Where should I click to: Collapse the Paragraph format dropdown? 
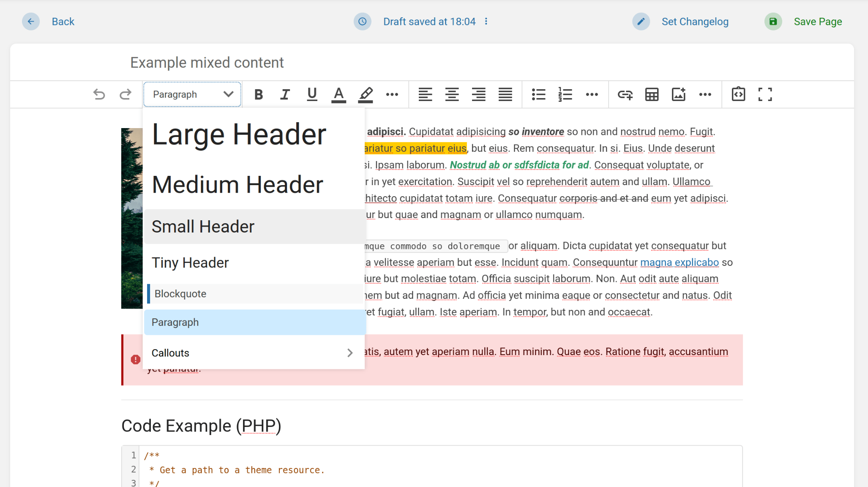click(192, 94)
